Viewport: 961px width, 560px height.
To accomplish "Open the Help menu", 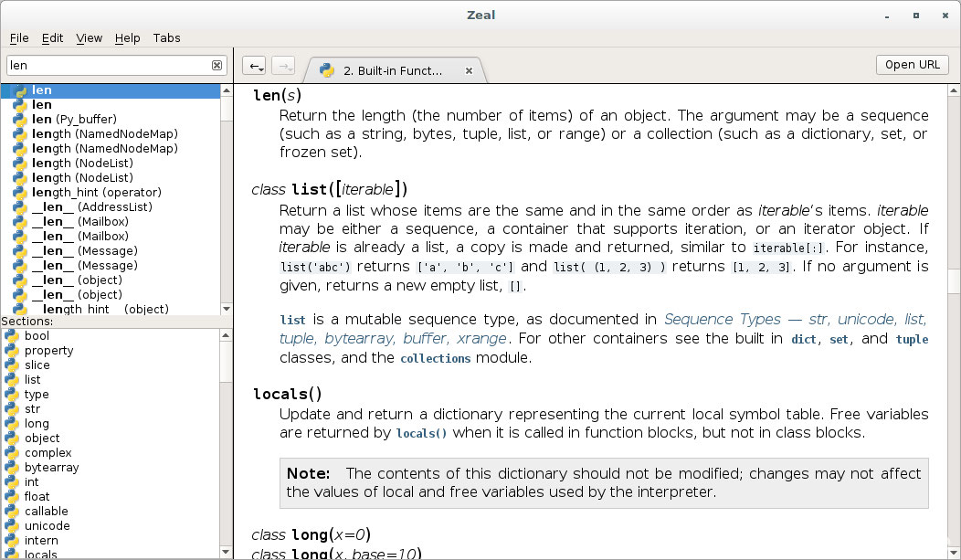I will coord(128,38).
